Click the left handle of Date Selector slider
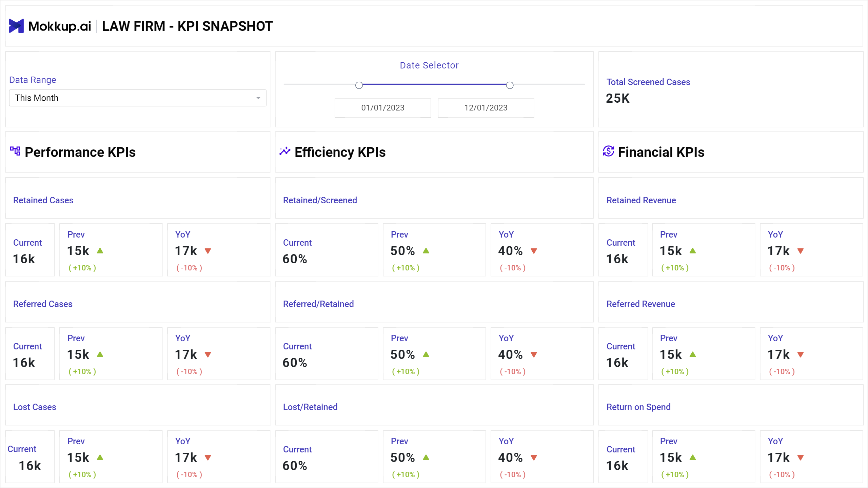 pos(359,85)
